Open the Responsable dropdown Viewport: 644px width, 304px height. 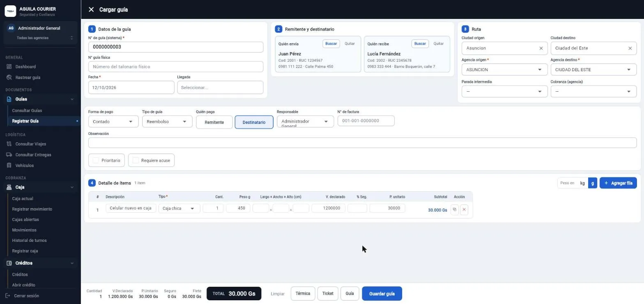(x=305, y=122)
